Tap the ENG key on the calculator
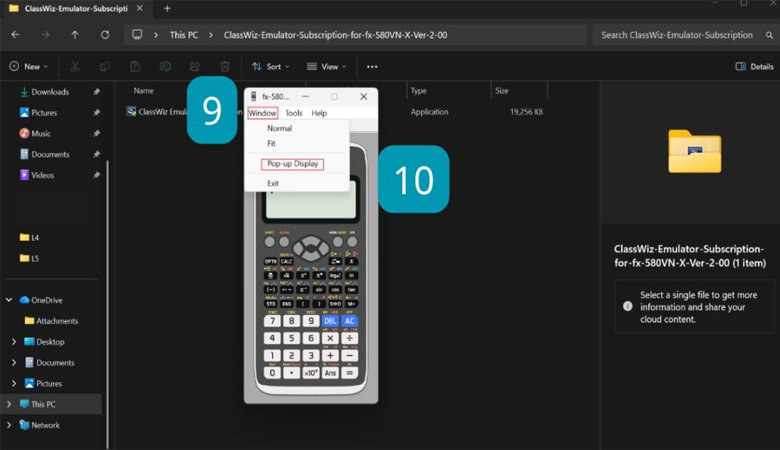780x450 pixels. (x=287, y=303)
